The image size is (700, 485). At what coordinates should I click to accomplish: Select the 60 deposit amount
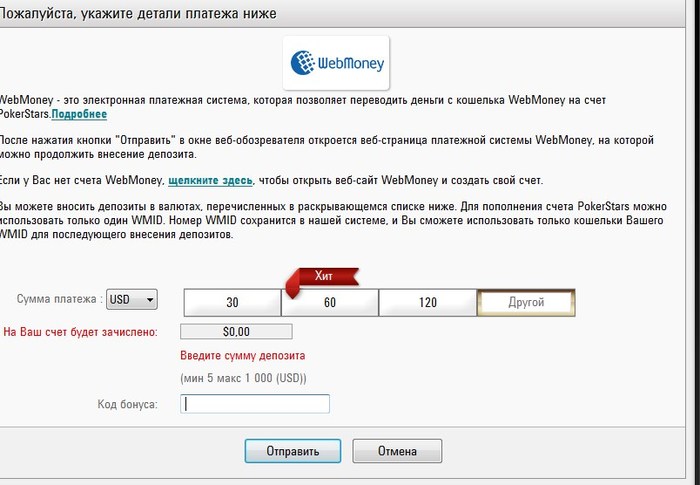[x=330, y=302]
